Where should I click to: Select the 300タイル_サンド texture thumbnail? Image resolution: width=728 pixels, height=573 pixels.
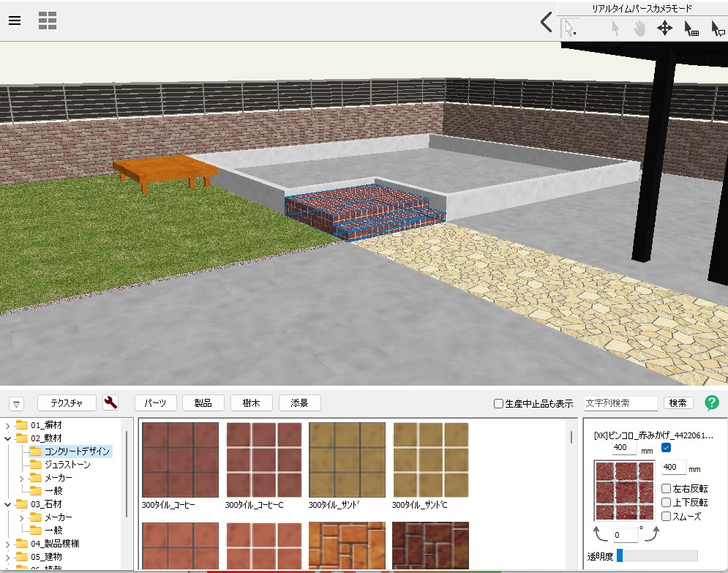[x=347, y=460]
